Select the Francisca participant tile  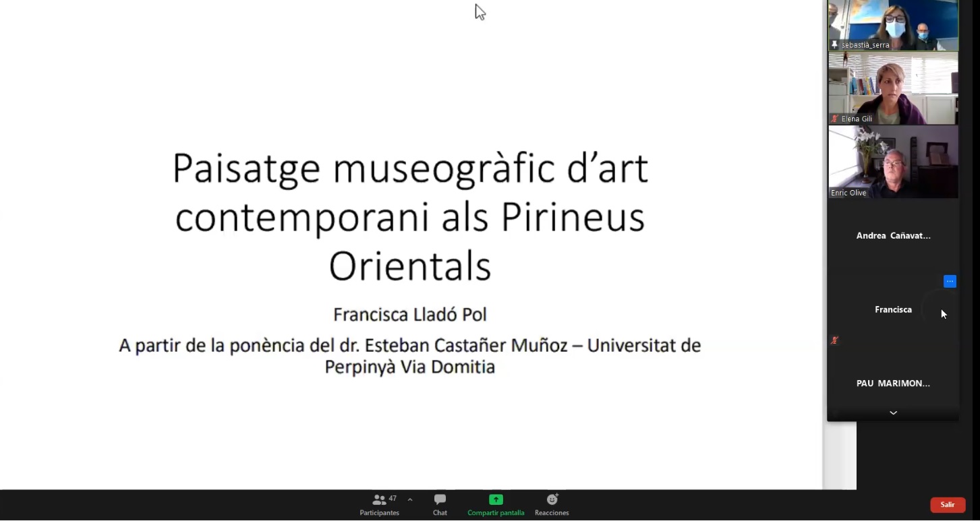click(x=893, y=309)
